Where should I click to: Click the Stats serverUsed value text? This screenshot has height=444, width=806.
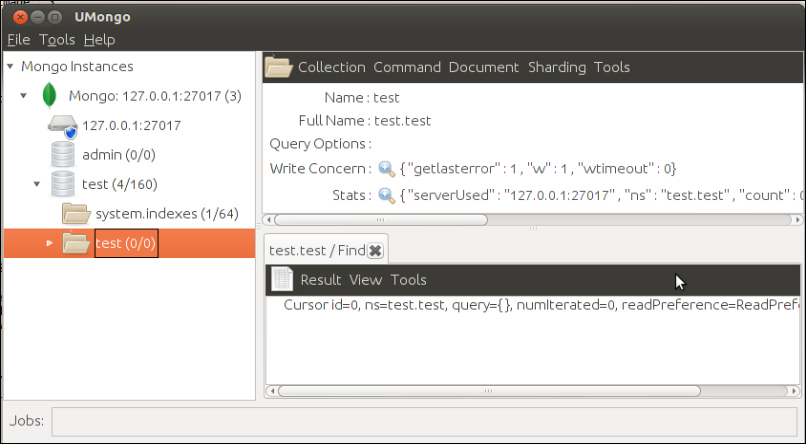(x=601, y=195)
